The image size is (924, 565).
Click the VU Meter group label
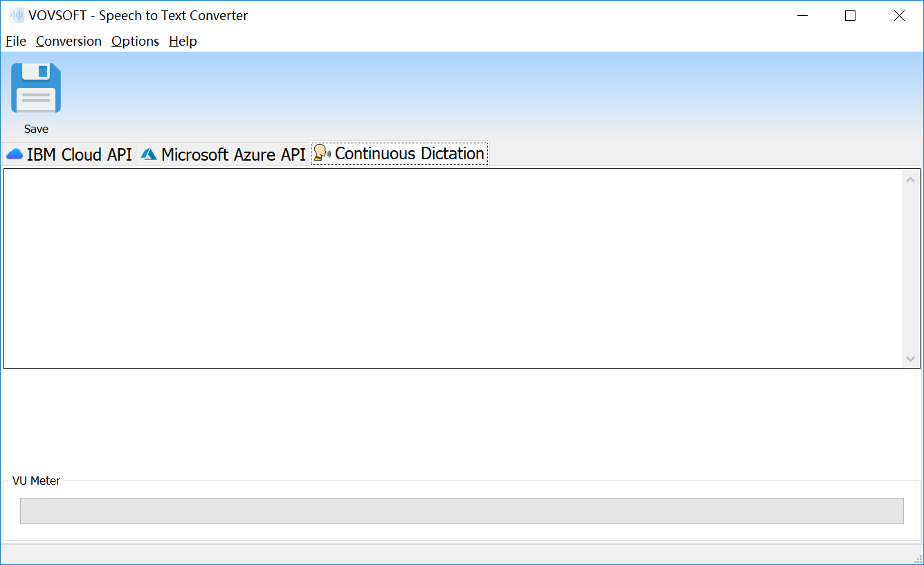[x=36, y=481]
